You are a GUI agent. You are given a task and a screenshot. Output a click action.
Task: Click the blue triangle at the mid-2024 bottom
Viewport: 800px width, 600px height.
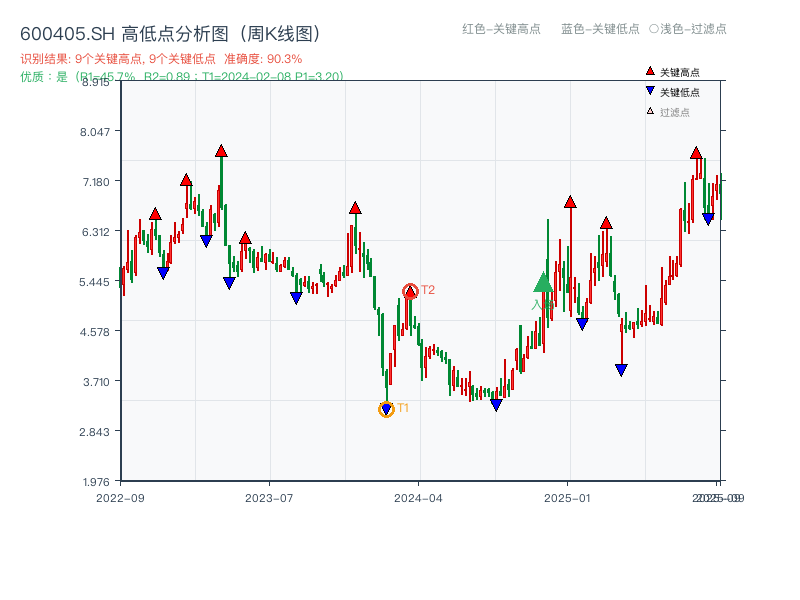tap(495, 405)
